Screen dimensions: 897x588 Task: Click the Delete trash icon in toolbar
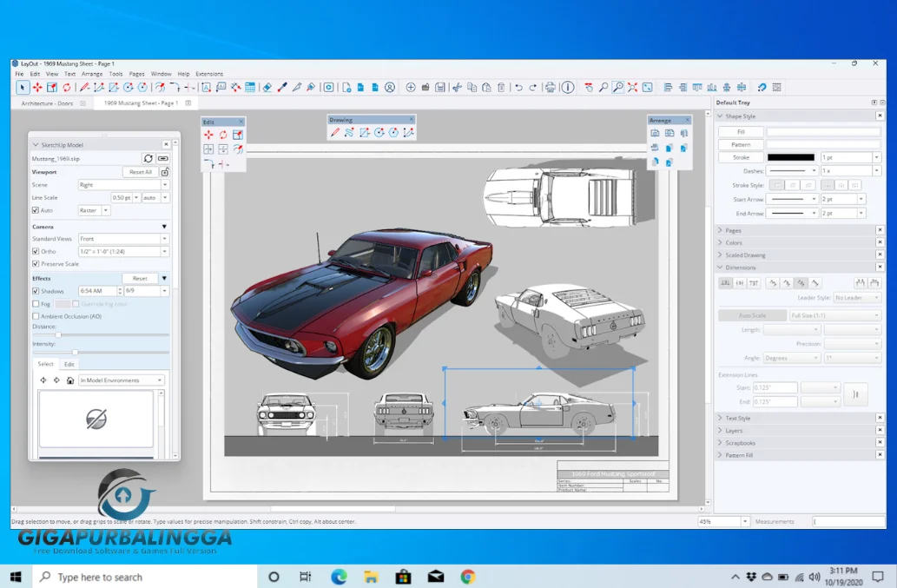coord(501,88)
